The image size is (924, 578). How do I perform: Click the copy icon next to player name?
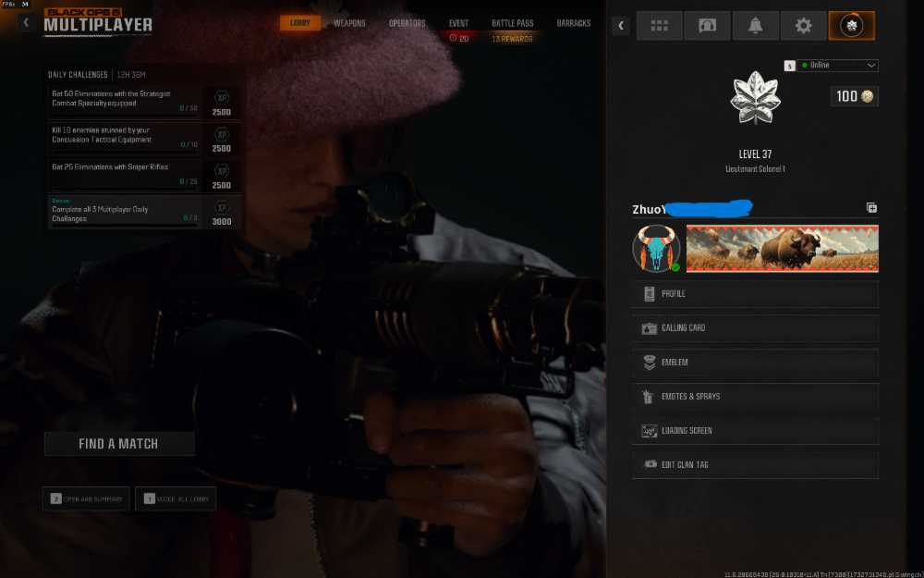871,207
